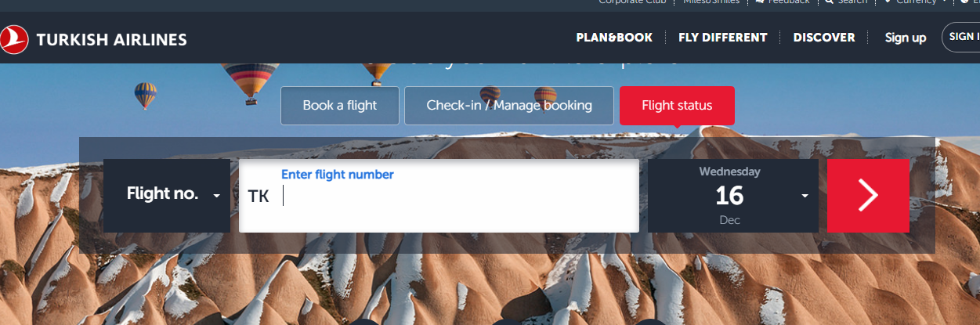Image resolution: width=980 pixels, height=325 pixels.
Task: Click the Enter flight number input field
Action: point(439,196)
